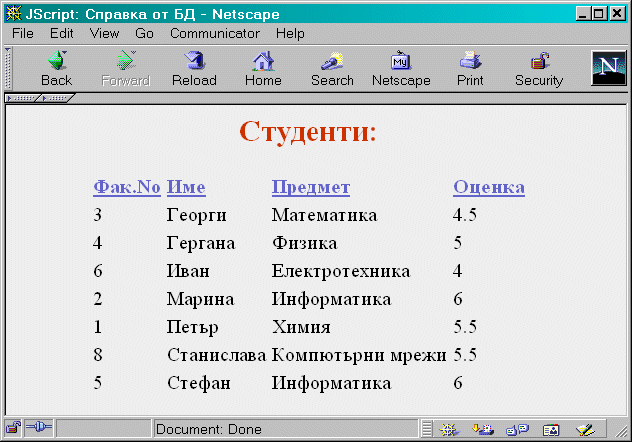Sort by the Предмет column link

click(x=311, y=187)
